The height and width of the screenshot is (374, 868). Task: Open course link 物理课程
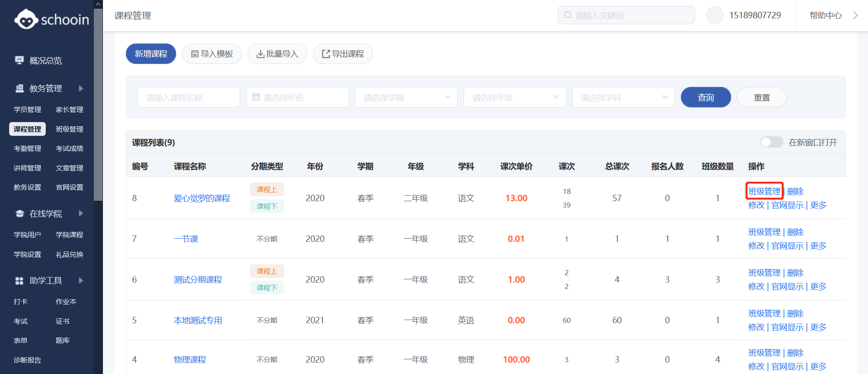click(x=190, y=360)
